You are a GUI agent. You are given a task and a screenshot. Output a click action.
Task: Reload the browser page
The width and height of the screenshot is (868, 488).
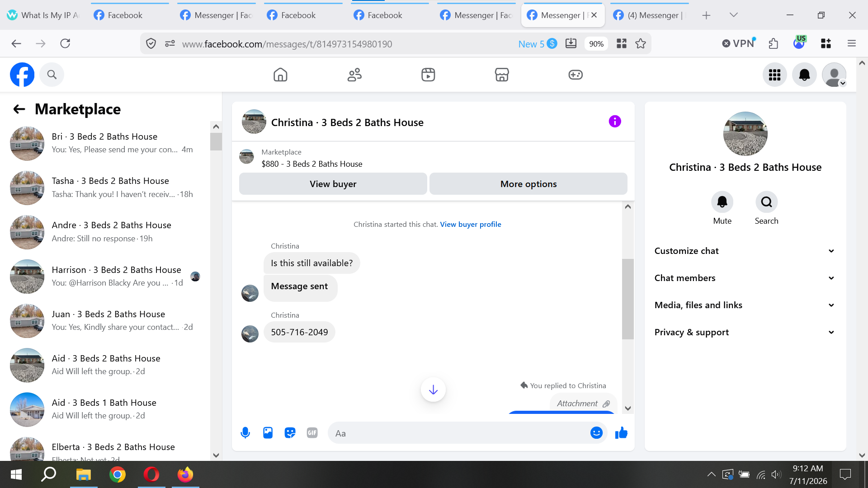coord(65,43)
